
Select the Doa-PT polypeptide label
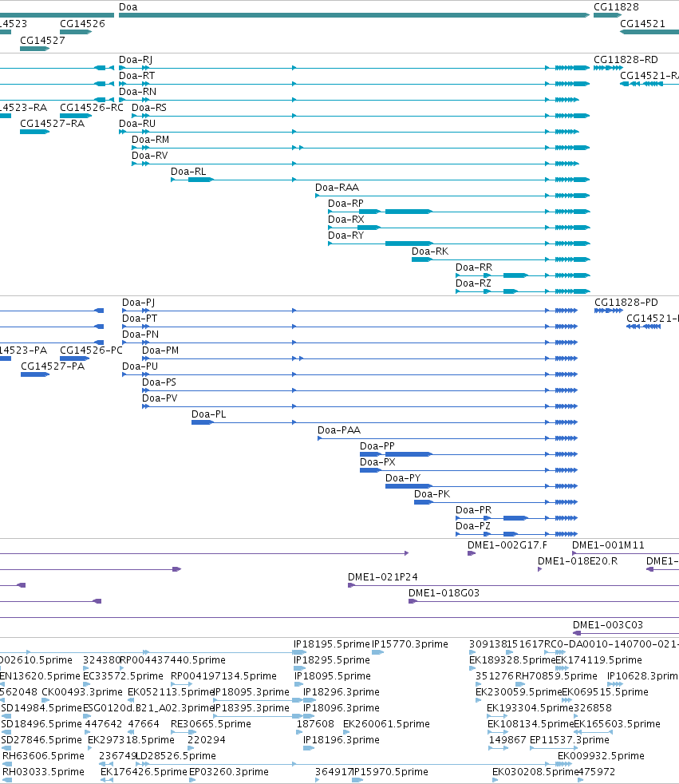click(140, 319)
